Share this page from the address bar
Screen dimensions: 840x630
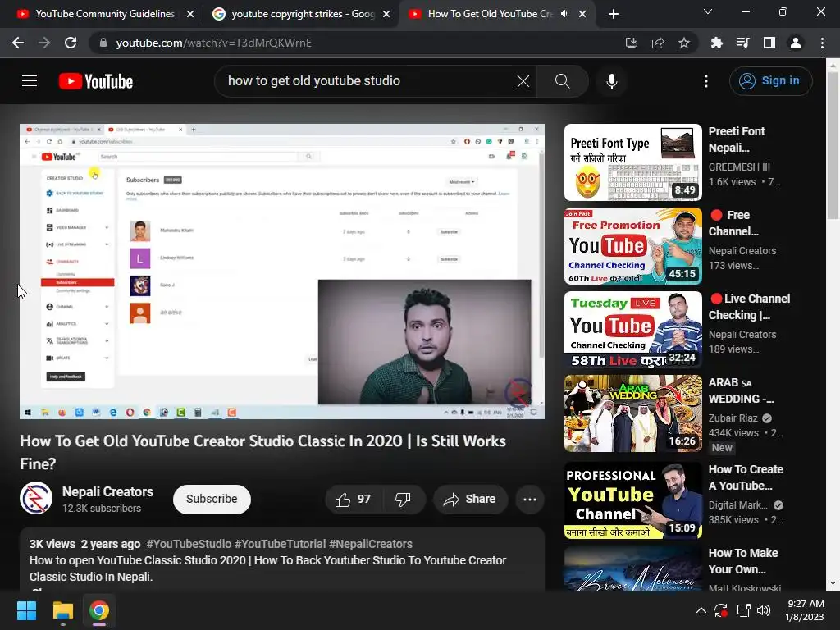[658, 43]
